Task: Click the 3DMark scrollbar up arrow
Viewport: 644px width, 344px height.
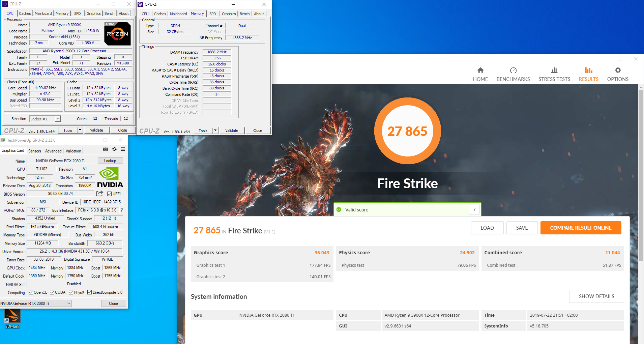Action: [641, 87]
